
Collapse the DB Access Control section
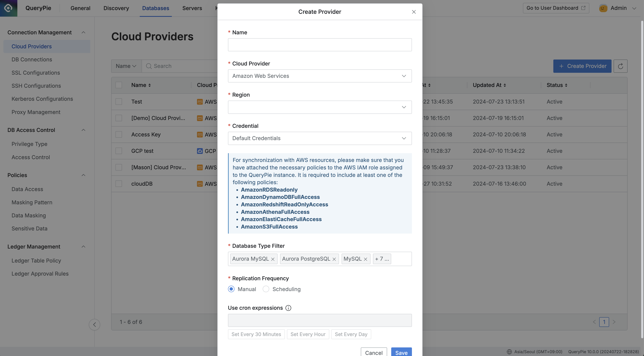click(84, 130)
